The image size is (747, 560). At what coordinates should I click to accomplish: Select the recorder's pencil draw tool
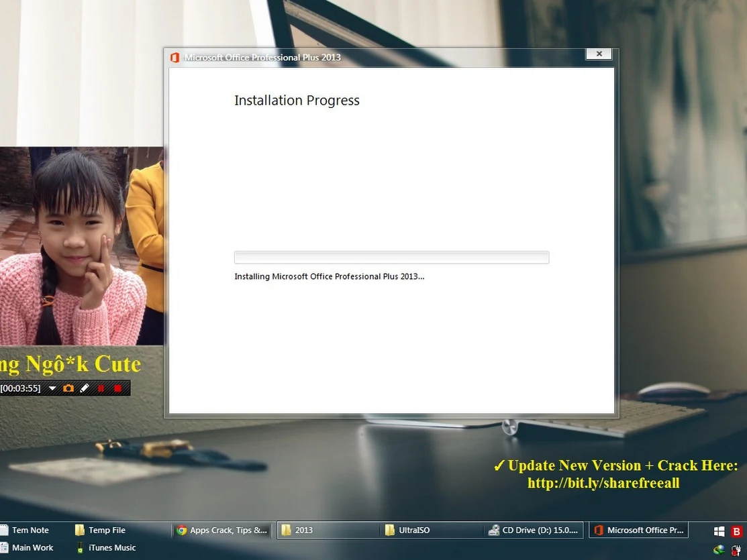click(85, 388)
